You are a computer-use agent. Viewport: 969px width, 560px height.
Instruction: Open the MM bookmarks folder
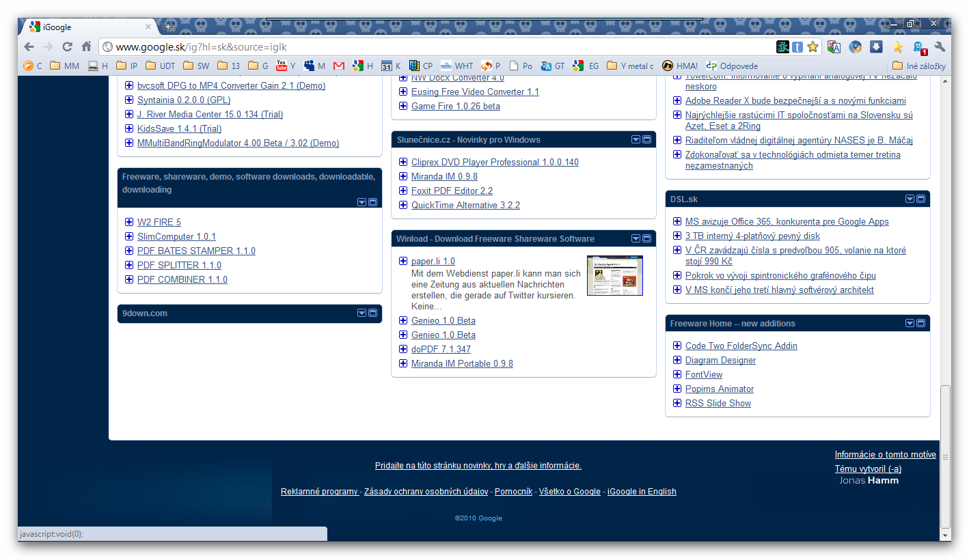tap(65, 66)
